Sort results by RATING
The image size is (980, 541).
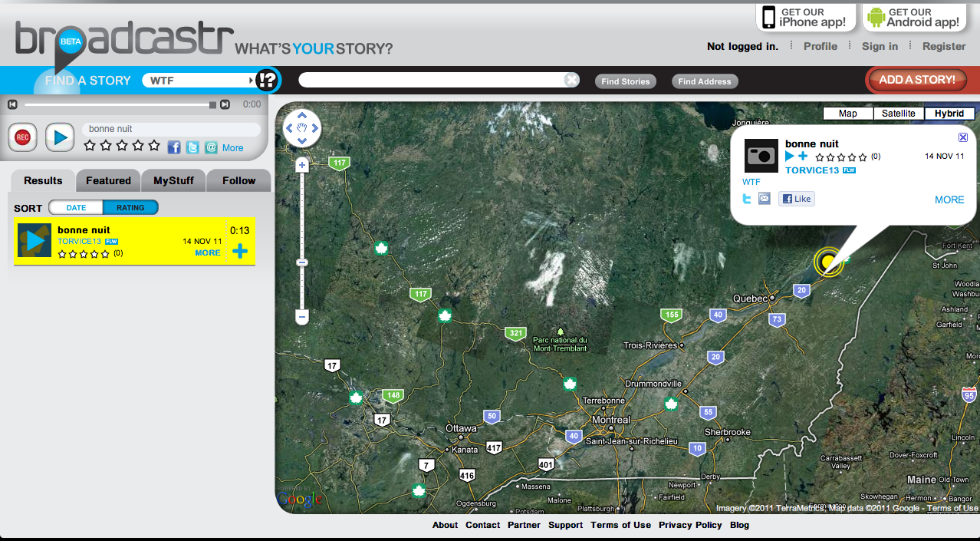130,207
